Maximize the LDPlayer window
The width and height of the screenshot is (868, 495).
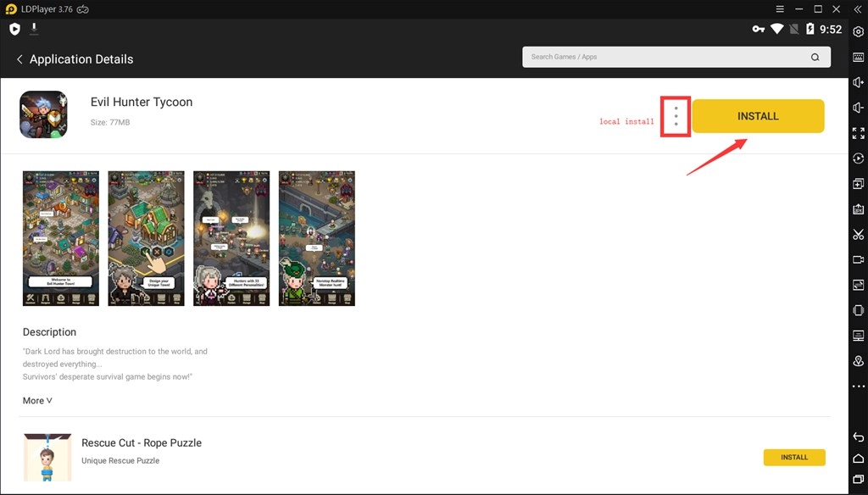pos(818,9)
